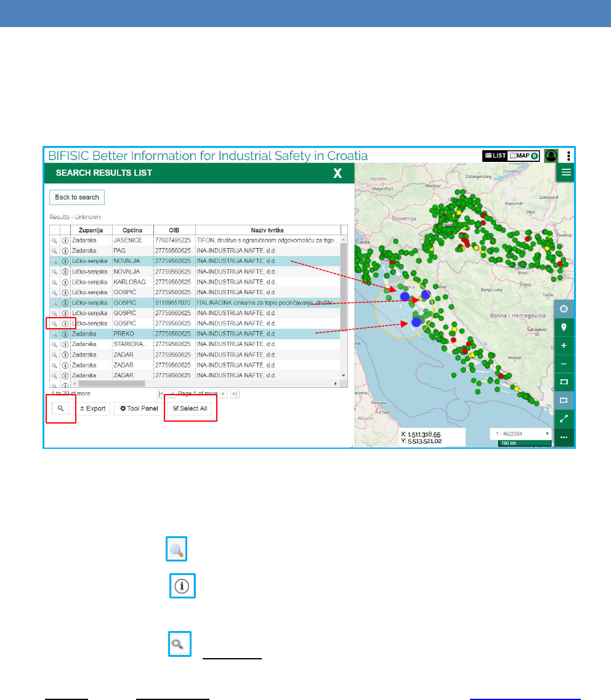Screen dimensions: 611x700
Task: Zoom to the PREKO row via magnifier icon
Action: pos(54,334)
